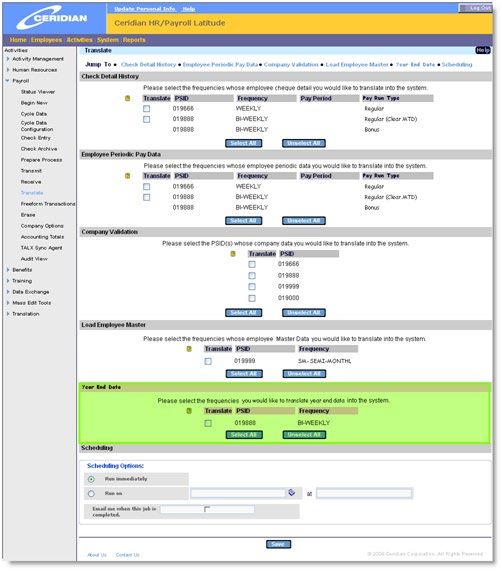Click note icon in Company Validation
The height and width of the screenshot is (571, 502).
233,254
